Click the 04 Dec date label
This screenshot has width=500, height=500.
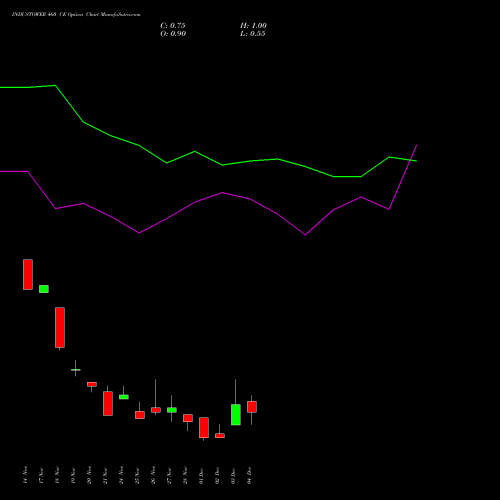(x=249, y=475)
